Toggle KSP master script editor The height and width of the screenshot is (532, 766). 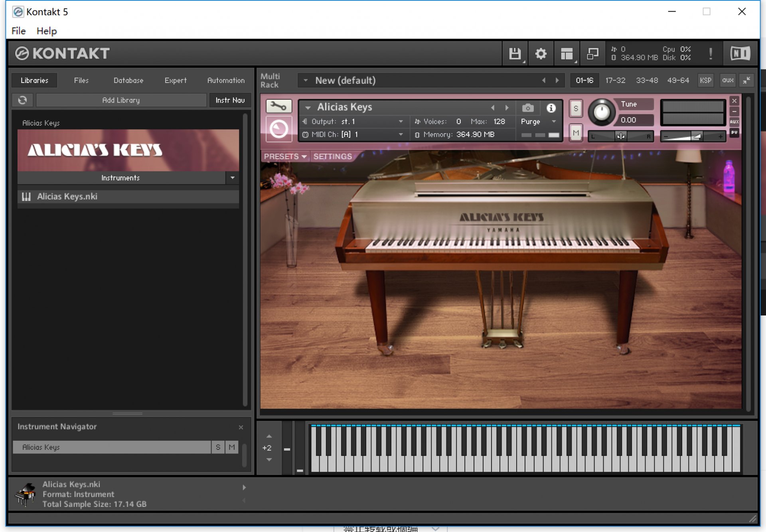(x=705, y=80)
